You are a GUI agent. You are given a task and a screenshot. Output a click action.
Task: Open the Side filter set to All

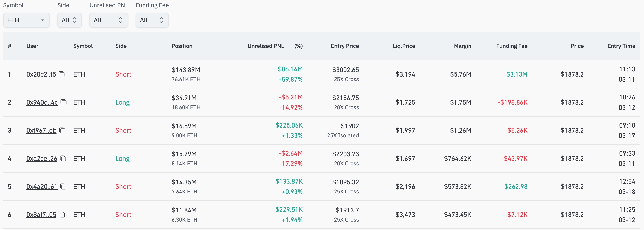click(x=70, y=20)
